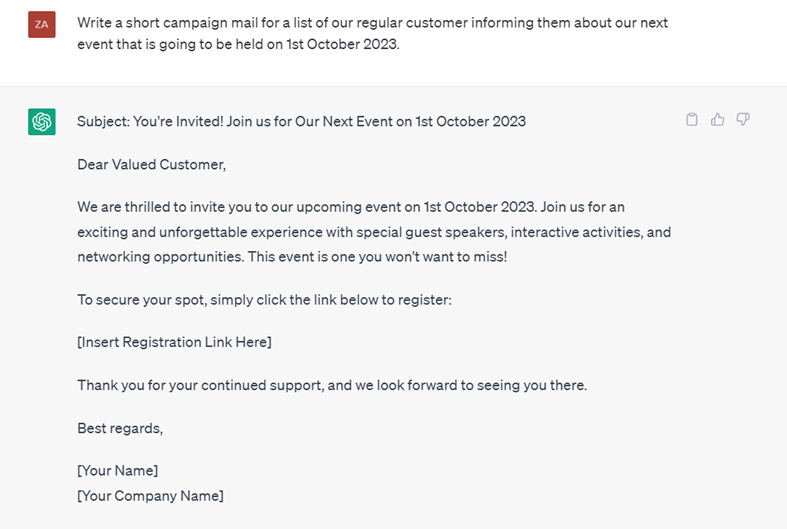The height and width of the screenshot is (529, 787).
Task: Click the prompt line starting 'Write a short campaign mail'
Action: tap(372, 22)
